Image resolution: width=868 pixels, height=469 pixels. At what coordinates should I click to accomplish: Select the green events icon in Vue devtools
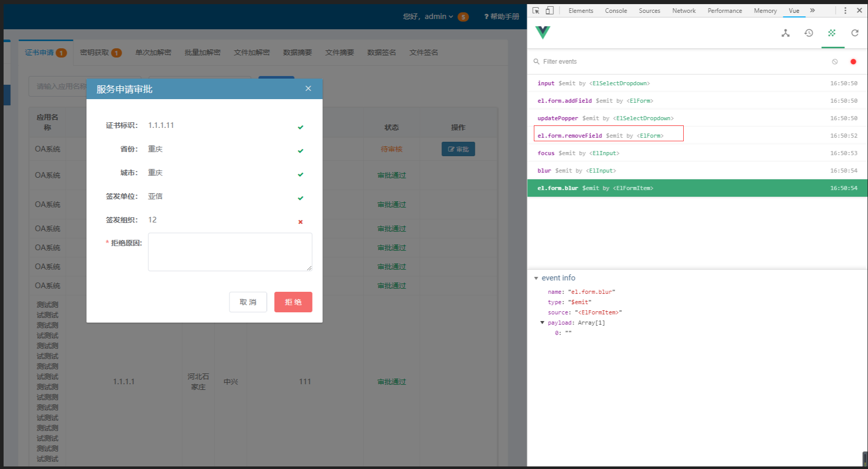coord(832,33)
